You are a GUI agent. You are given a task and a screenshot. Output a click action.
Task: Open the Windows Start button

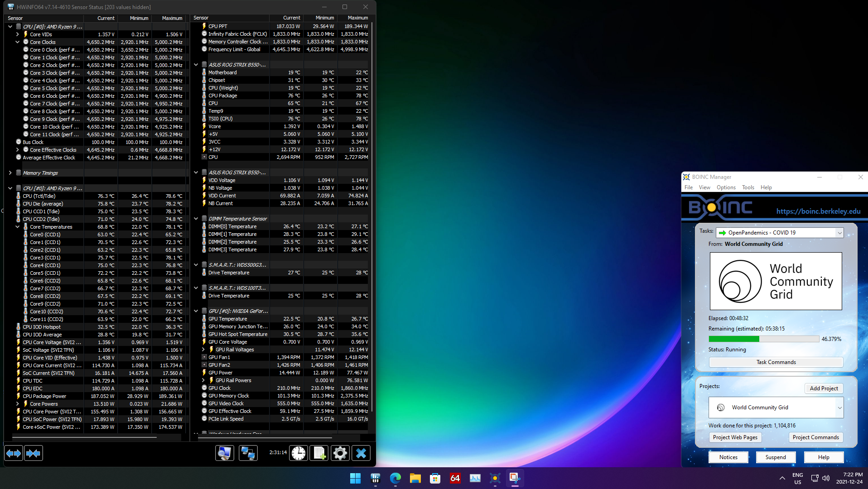click(x=356, y=478)
